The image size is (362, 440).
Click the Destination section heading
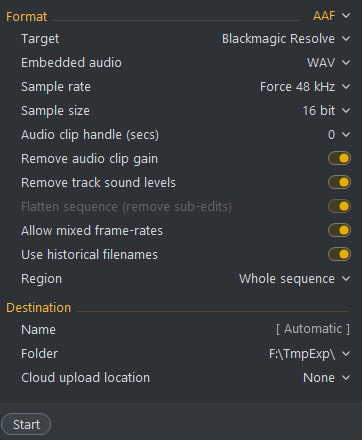pyautogui.click(x=39, y=308)
